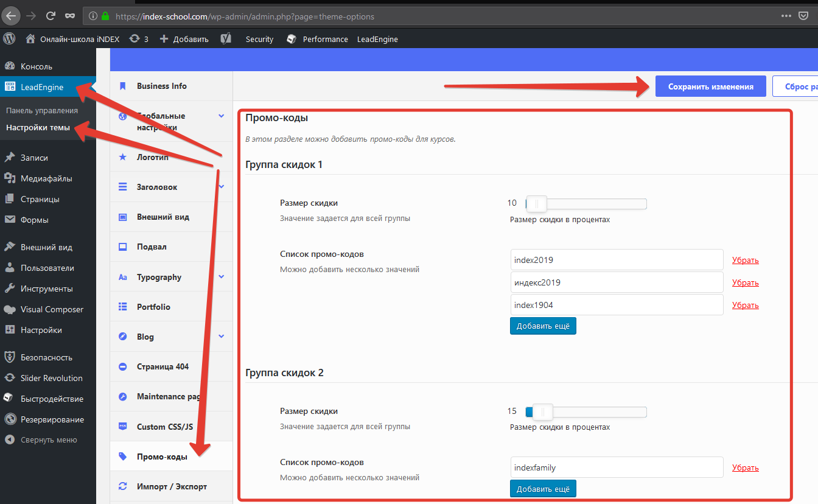Expand the Typography section chevron
Viewport: 818px width, 504px height.
pos(221,277)
